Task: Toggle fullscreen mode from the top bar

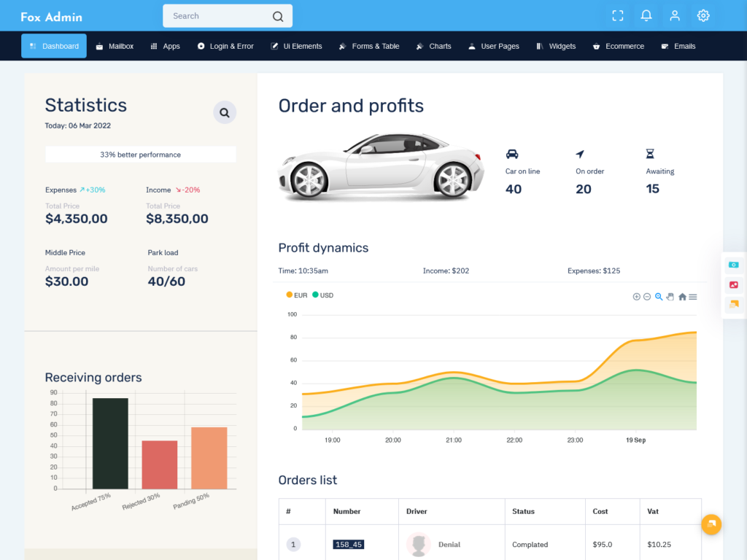Action: point(618,15)
